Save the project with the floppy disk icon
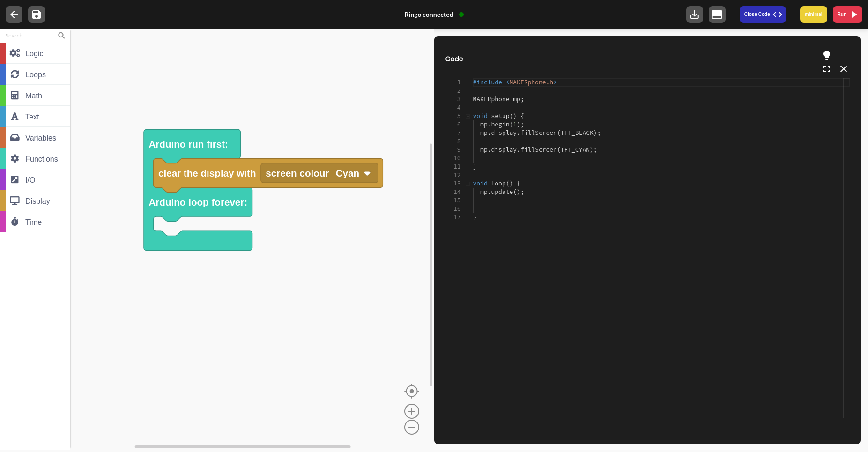Screen dimensions: 868x452 tap(37, 15)
